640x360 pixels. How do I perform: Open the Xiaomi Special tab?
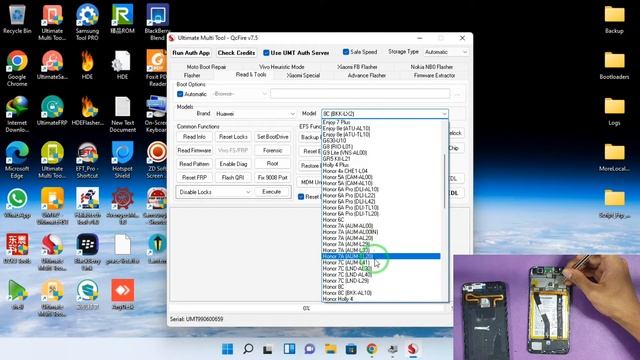coord(303,76)
